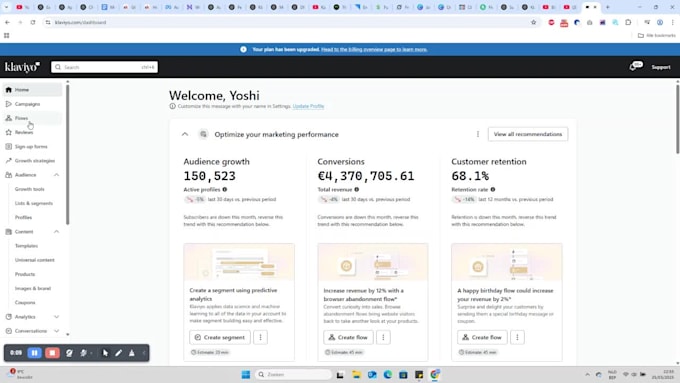The width and height of the screenshot is (680, 383).
Task: Open Universal content under Content
Action: point(35,260)
